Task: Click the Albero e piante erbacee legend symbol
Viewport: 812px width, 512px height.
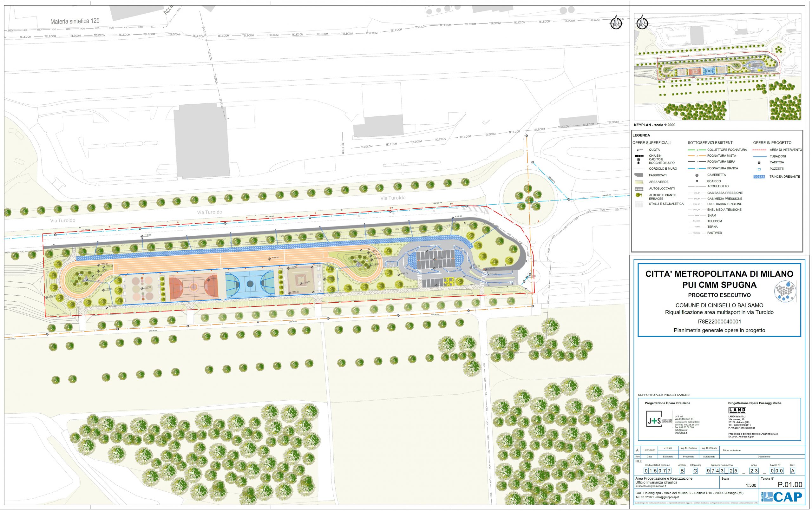Action: [638, 195]
